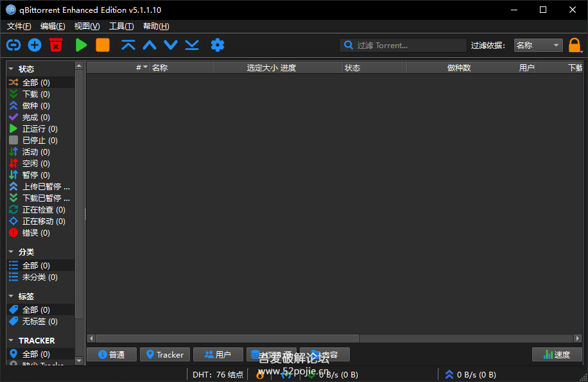Screen dimensions: 588x382
Task: Click the orange lock UI icon
Action: click(x=575, y=46)
